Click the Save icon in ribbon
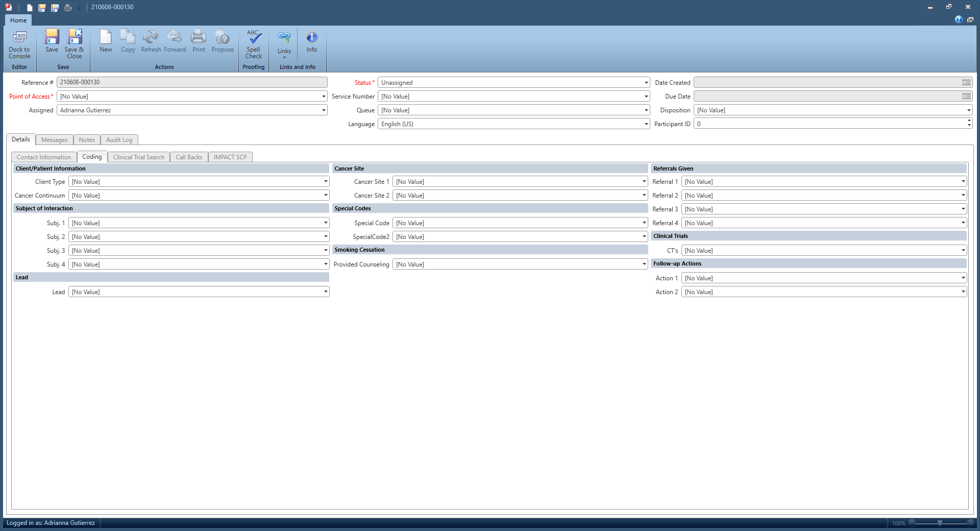The width and height of the screenshot is (980, 531). (x=52, y=37)
